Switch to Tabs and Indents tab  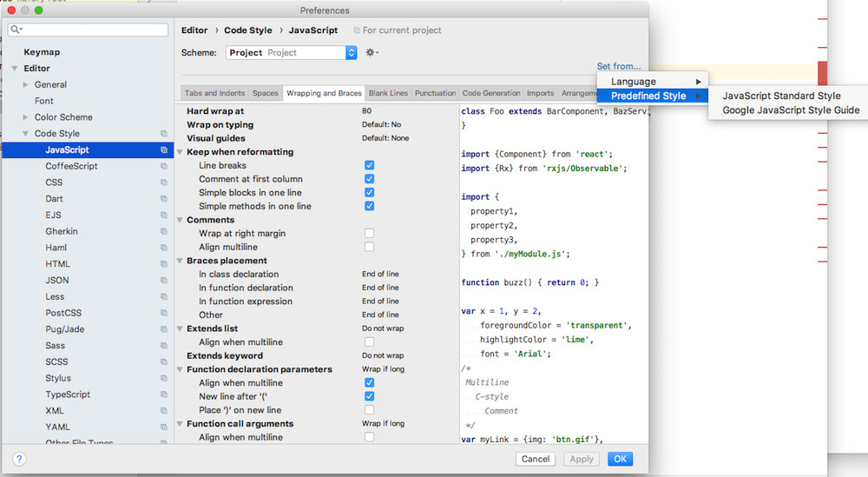(x=214, y=93)
